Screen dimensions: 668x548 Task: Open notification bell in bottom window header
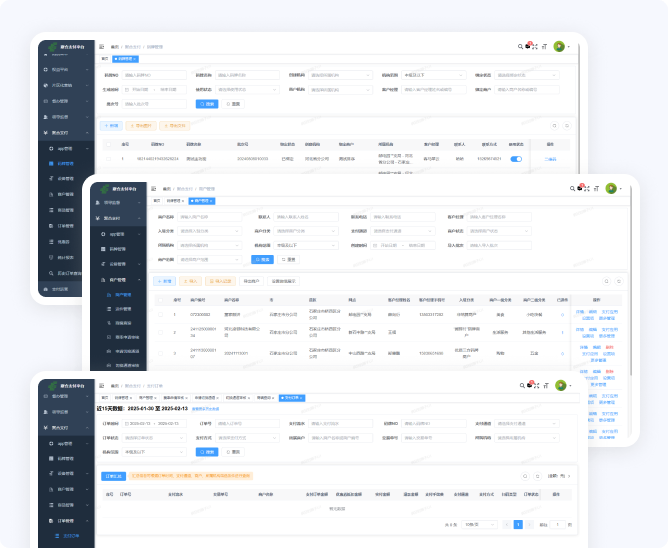click(530, 385)
